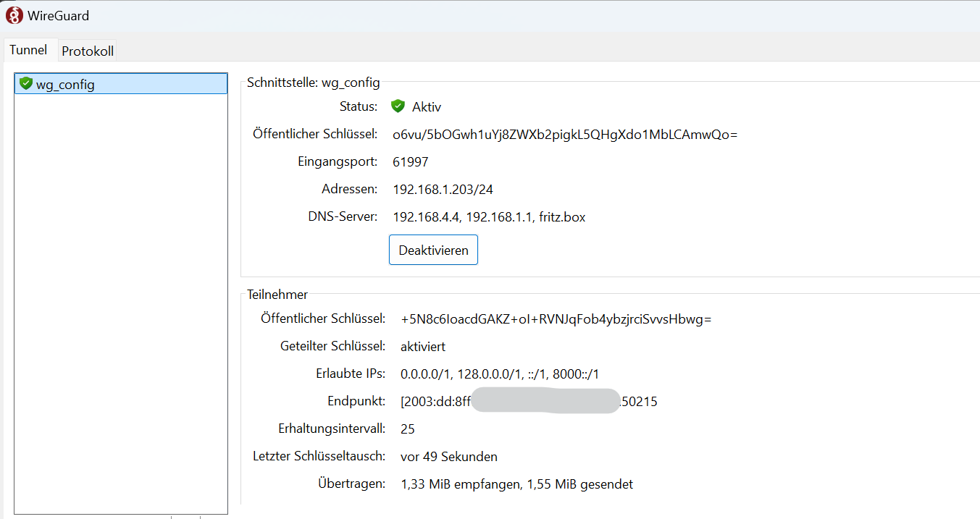This screenshot has width=980, height=519.
Task: Click the Deaktivieren button
Action: click(x=433, y=250)
